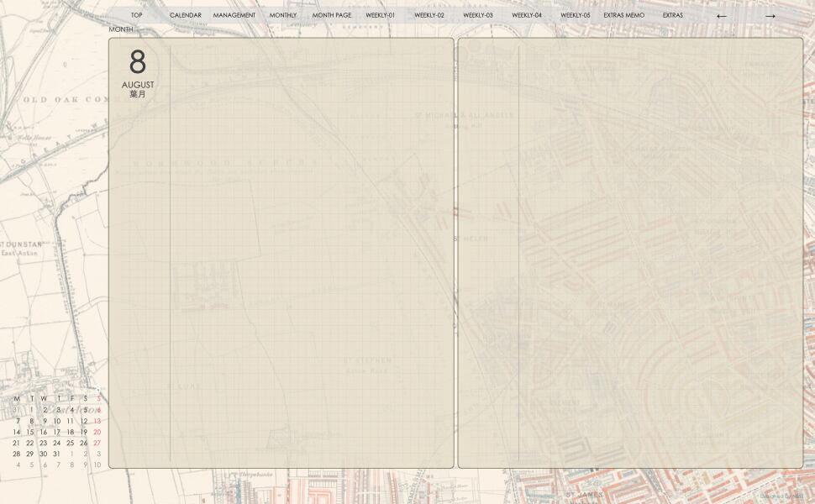Open the EXTRAS MEMO tab

623,15
